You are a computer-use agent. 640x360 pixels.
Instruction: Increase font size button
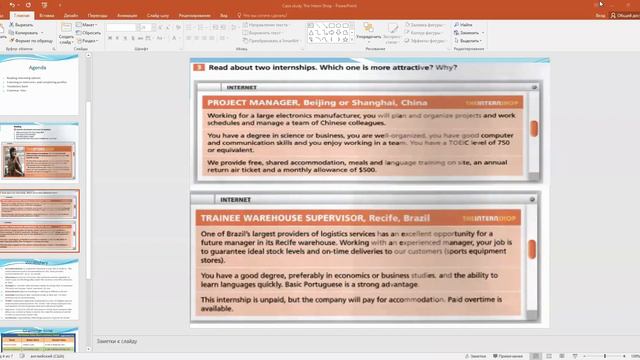point(160,27)
